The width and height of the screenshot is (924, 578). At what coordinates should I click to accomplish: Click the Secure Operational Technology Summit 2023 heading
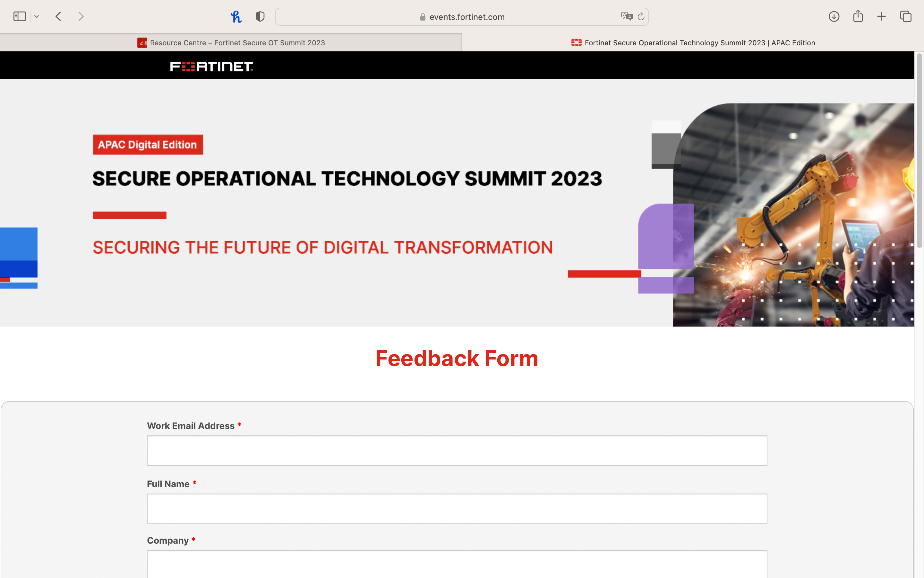[347, 179]
